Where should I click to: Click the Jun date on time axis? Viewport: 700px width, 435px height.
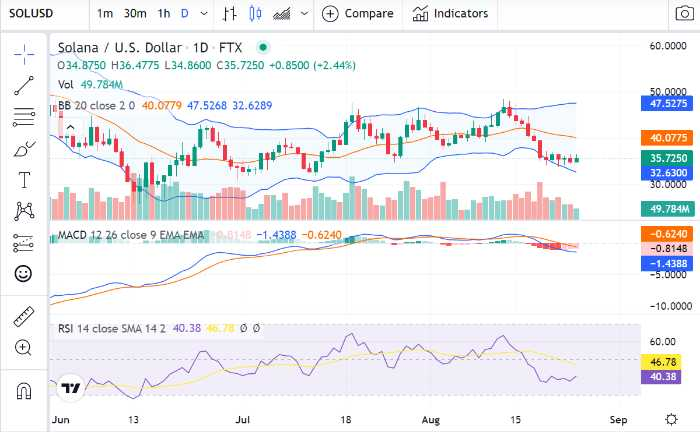click(60, 420)
